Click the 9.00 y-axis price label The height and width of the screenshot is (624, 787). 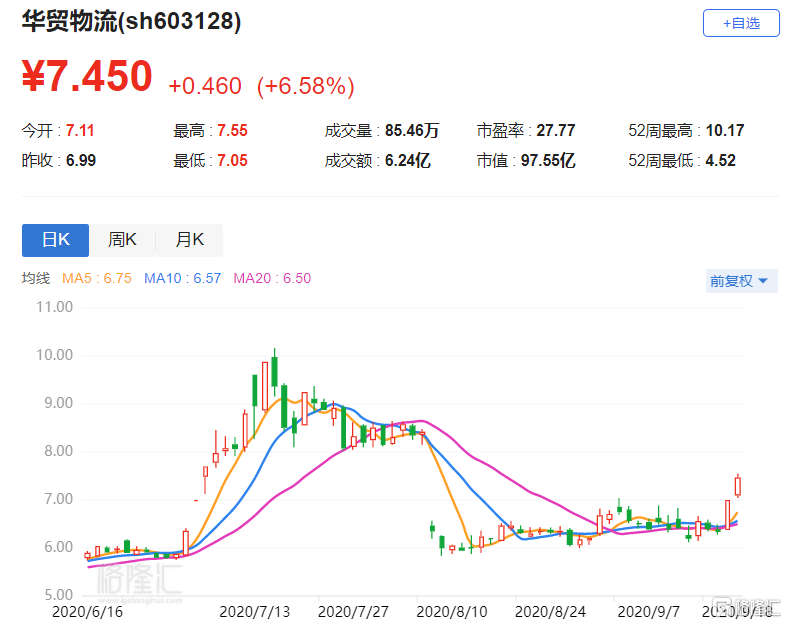(58, 403)
